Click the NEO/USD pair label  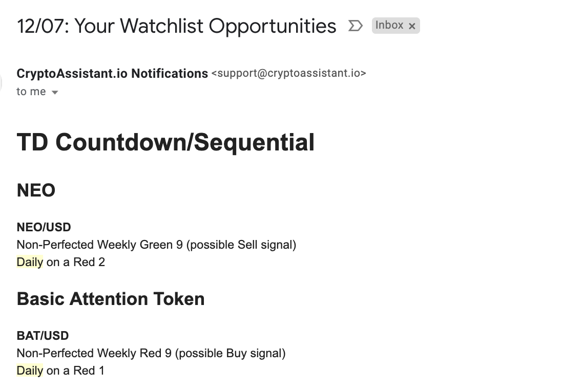[x=44, y=227]
